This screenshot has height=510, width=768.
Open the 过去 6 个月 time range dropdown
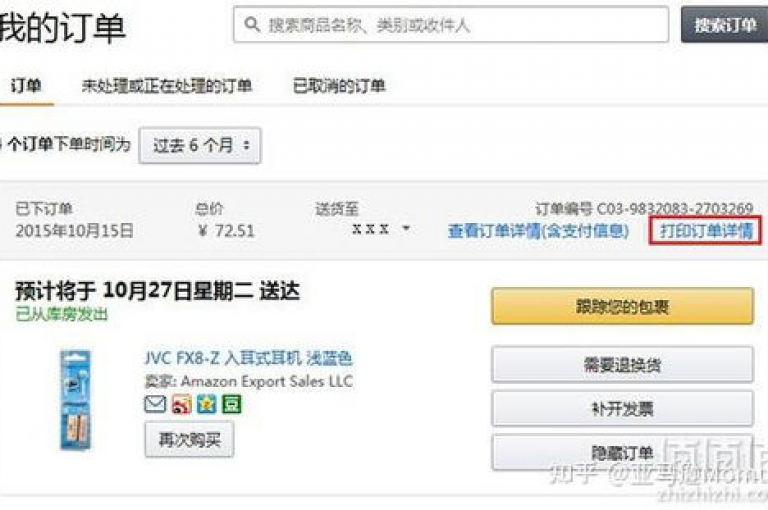200,146
